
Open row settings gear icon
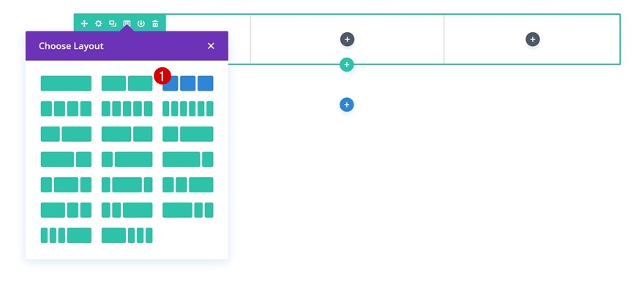98,23
